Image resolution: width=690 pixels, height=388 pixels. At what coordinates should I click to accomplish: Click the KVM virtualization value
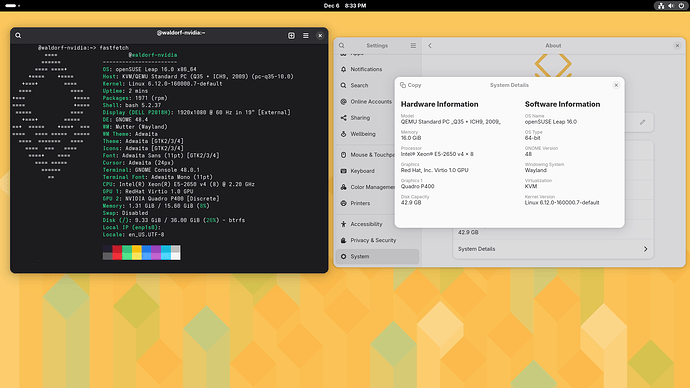531,187
